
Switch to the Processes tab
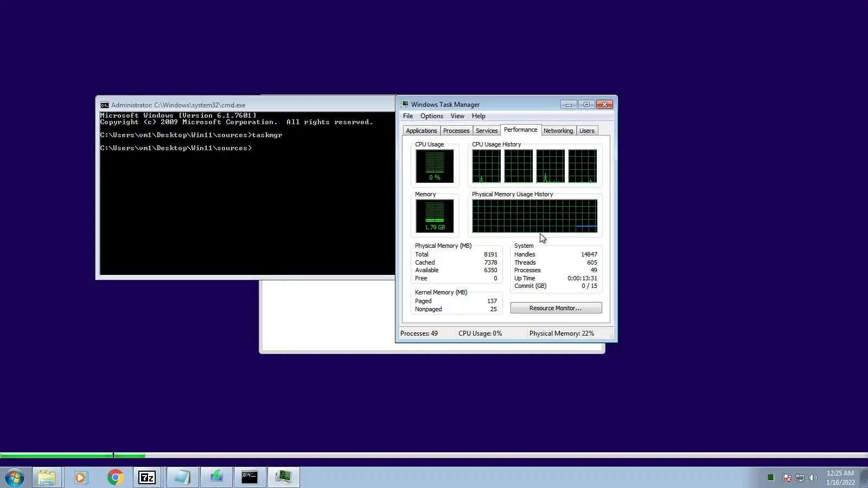(x=456, y=131)
